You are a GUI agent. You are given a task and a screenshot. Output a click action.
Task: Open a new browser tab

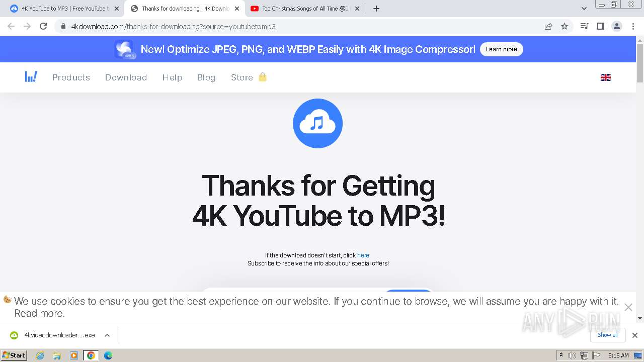376,9
